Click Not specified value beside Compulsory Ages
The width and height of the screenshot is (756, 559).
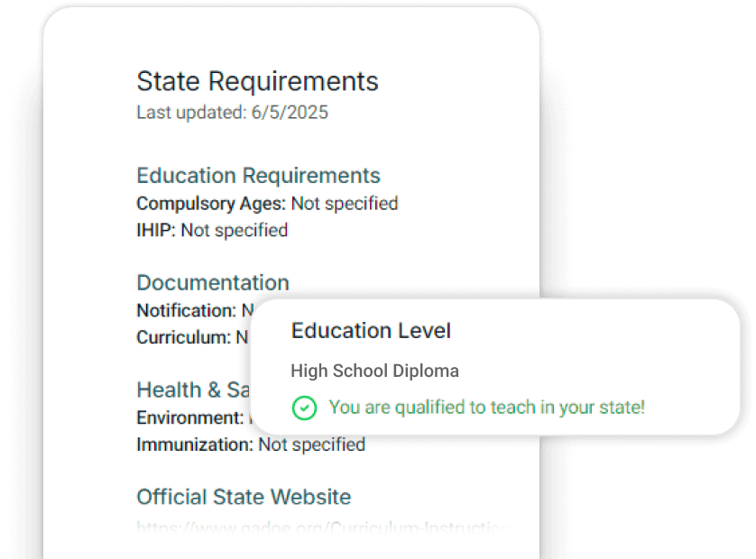344,204
